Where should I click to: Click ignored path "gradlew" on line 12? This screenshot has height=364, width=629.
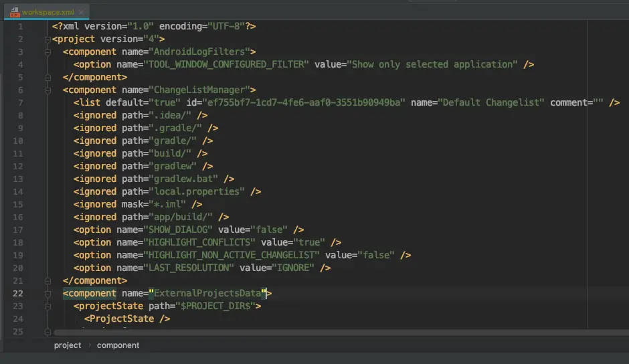tap(173, 166)
